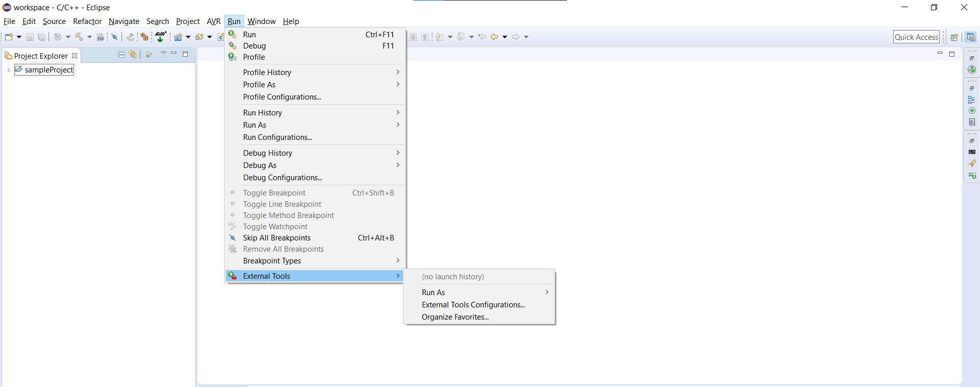Expand the Breakpoint Types submenu
The height and width of the screenshot is (387, 980).
[315, 261]
